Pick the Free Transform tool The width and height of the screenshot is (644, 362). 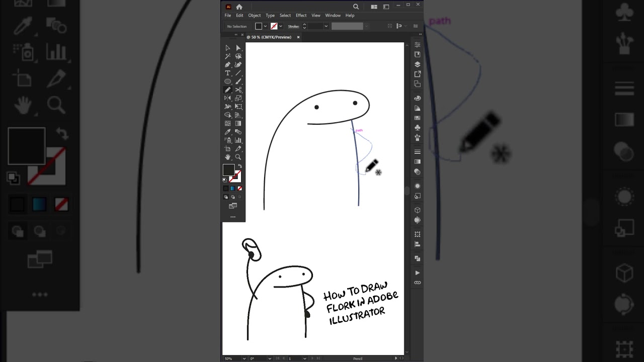pos(238,107)
